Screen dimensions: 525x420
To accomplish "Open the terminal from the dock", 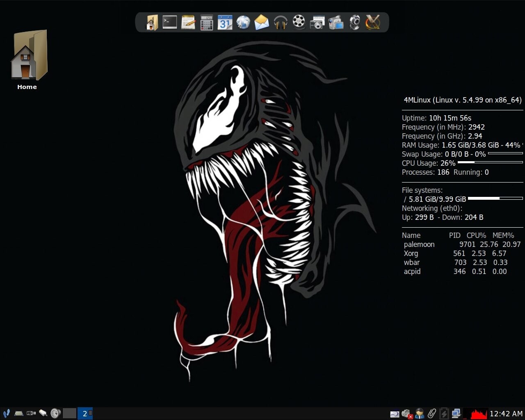I will (x=169, y=22).
